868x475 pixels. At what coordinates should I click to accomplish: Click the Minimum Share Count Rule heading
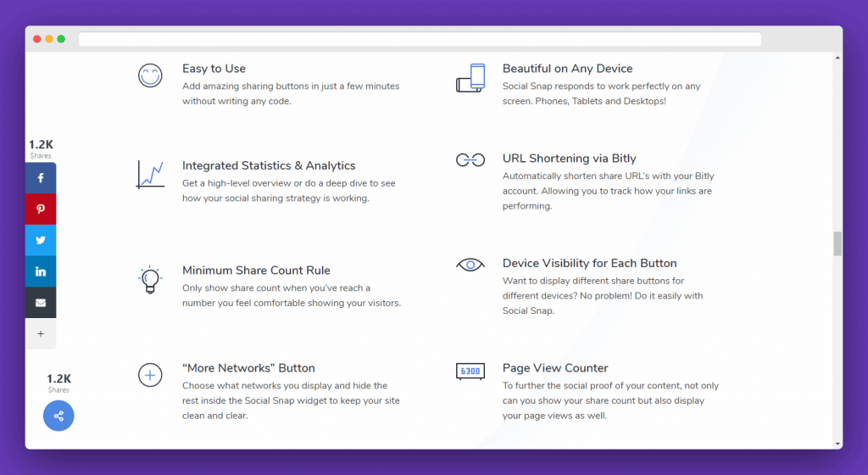coord(256,271)
